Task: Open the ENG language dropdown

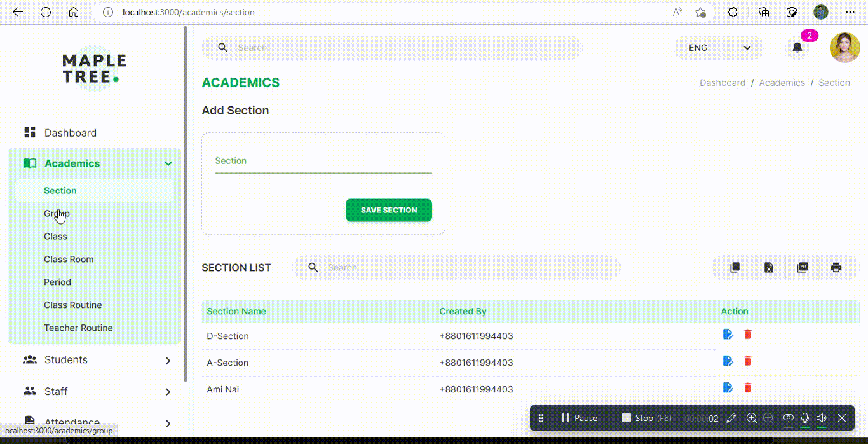Action: click(x=719, y=47)
